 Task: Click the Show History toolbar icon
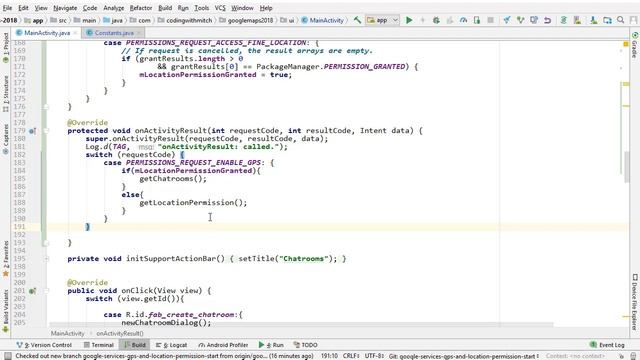534,20
